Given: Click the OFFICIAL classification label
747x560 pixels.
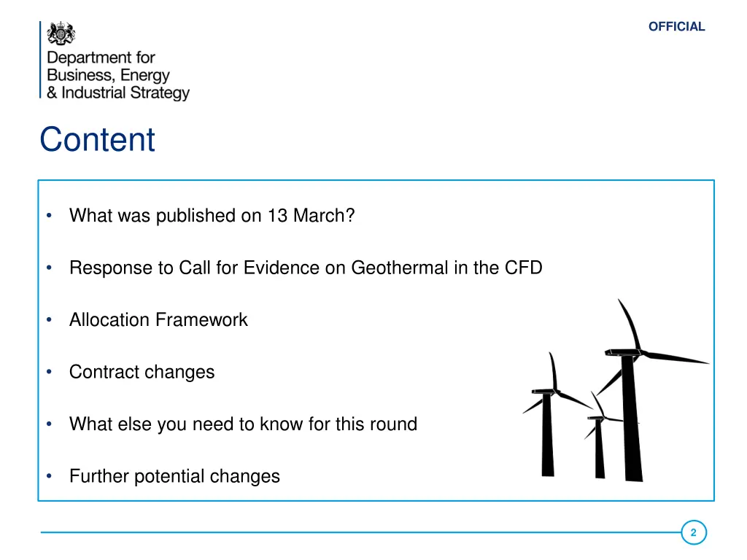Looking at the screenshot, I should pos(676,27).
